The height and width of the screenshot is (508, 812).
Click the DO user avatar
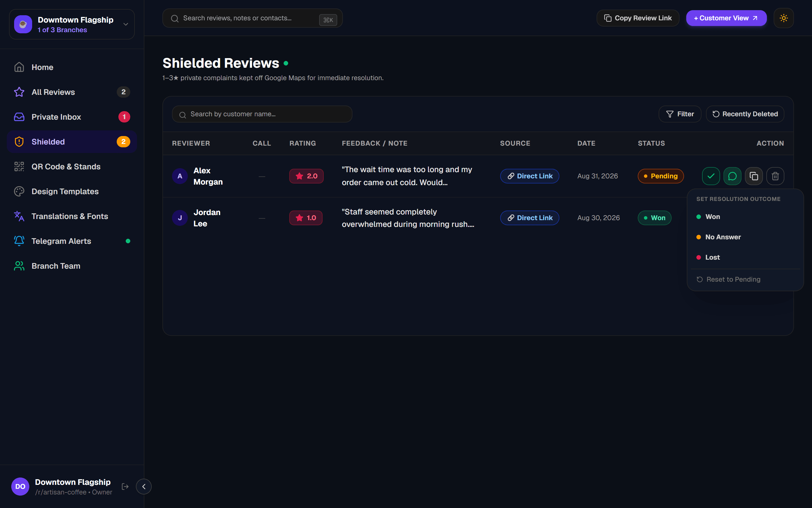[x=20, y=487]
